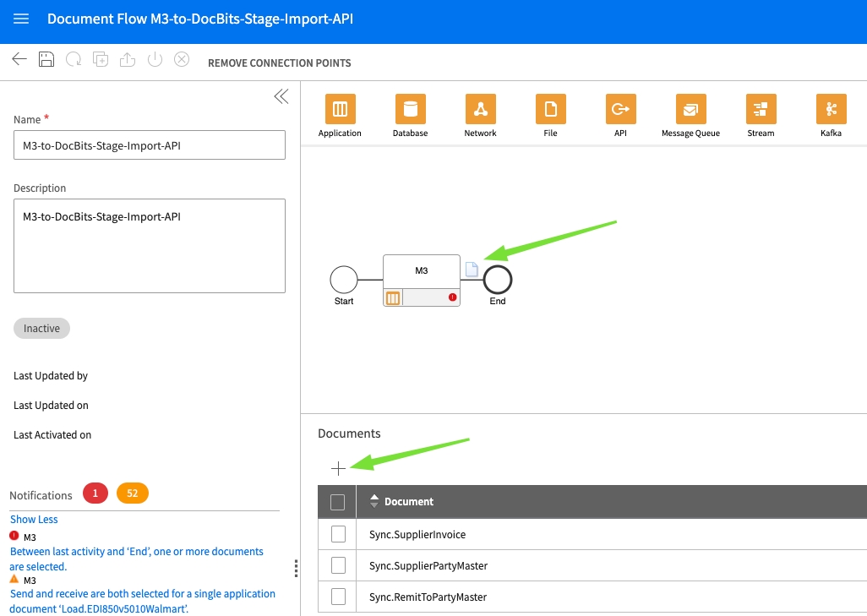Toggle the select-all checkbox in table header

338,502
